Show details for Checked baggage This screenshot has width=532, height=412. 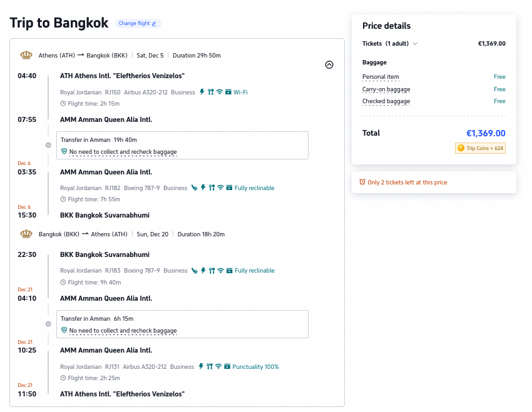386,101
